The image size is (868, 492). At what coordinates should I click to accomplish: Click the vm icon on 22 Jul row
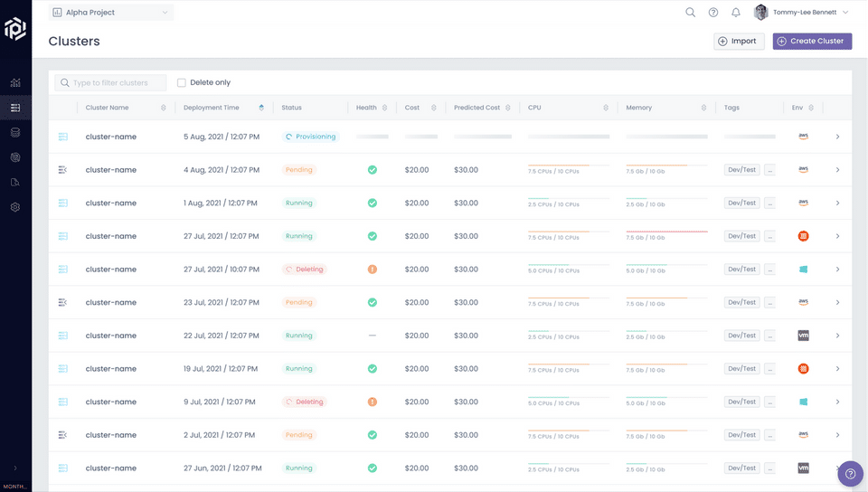[803, 336]
